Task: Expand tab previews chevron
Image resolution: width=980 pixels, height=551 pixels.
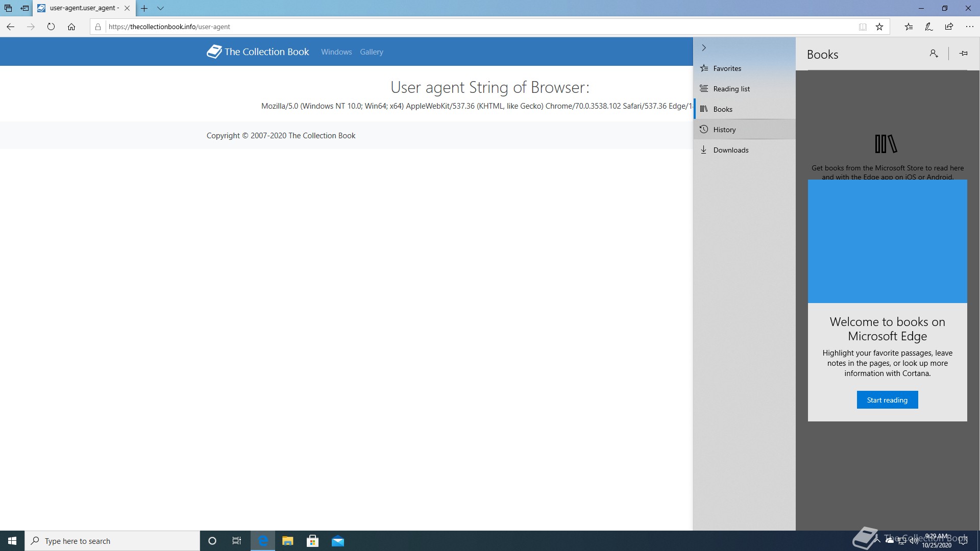Action: 160,8
